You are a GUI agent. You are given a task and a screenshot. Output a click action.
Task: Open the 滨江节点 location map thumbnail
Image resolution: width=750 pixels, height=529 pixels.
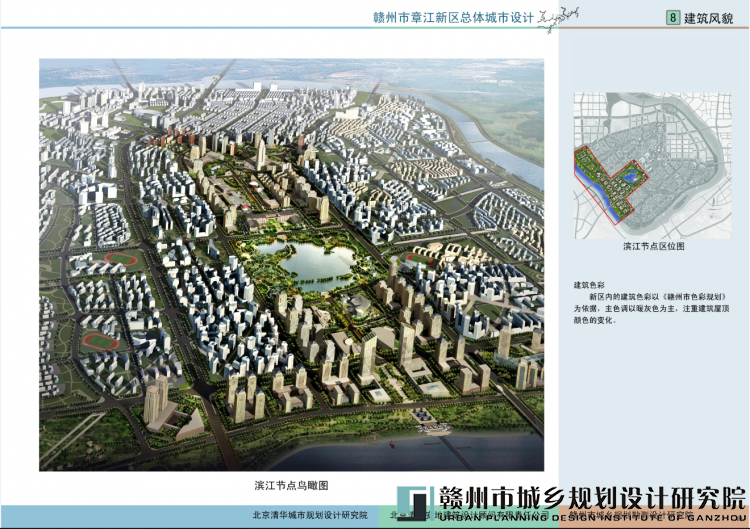click(653, 165)
